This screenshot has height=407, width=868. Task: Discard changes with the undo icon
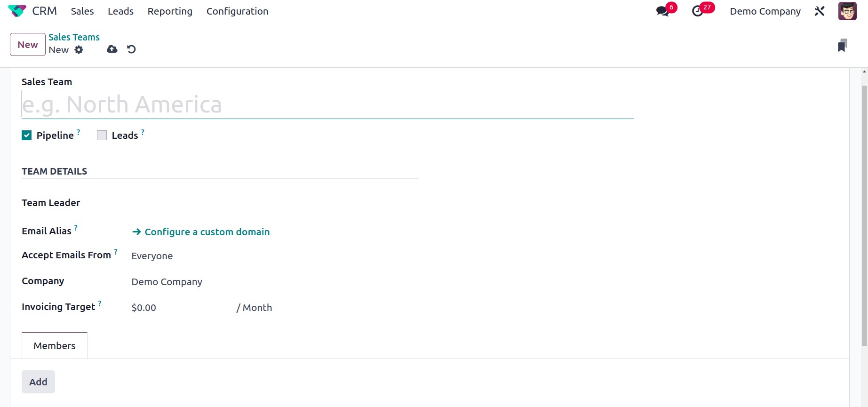[x=131, y=49]
